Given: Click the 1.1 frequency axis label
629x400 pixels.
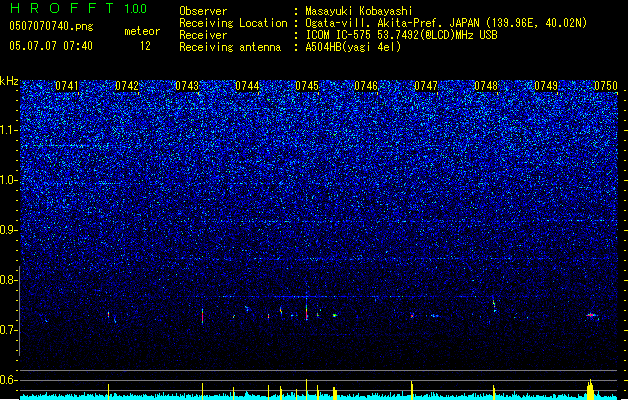Looking at the screenshot, I should 8,130.
